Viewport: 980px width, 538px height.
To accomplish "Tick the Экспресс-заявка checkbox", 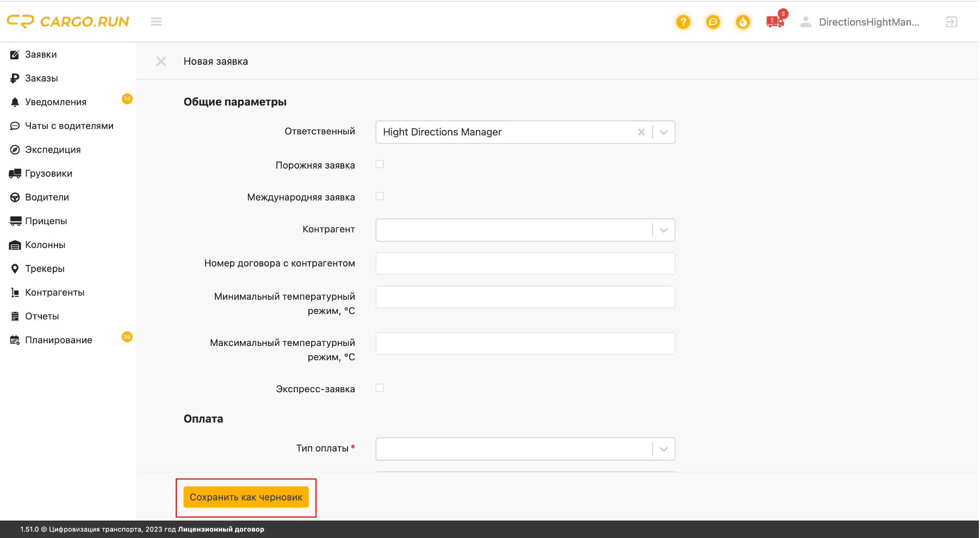I will [380, 388].
